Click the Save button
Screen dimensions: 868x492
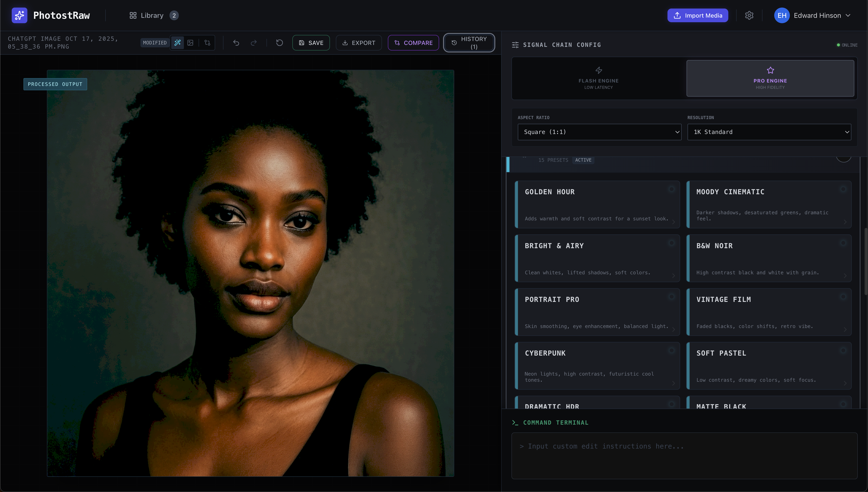pos(311,42)
